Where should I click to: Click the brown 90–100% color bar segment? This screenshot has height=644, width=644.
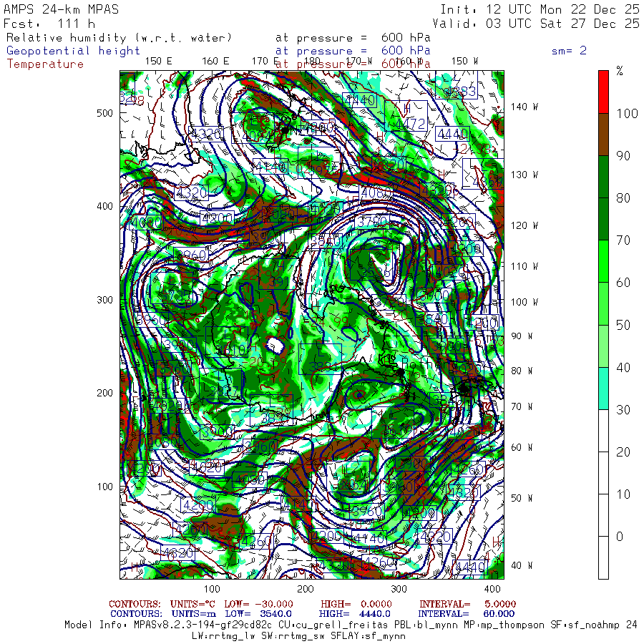[603, 135]
